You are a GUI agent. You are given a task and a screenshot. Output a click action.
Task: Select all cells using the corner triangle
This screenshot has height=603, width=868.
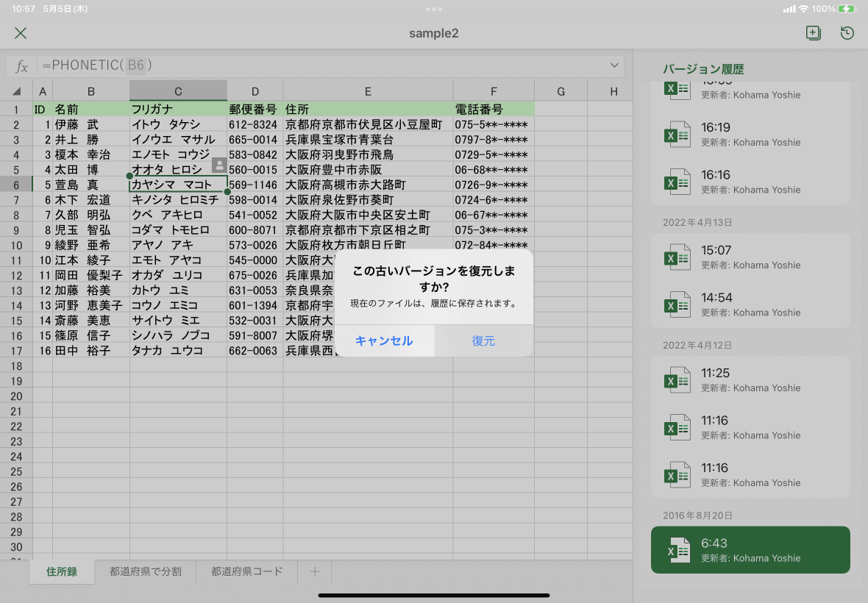(x=16, y=90)
